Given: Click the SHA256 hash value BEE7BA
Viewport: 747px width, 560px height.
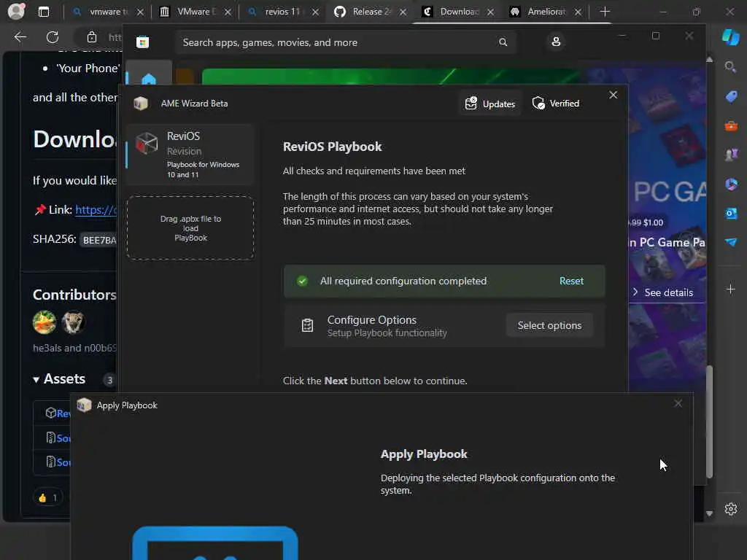Looking at the screenshot, I should [x=99, y=239].
